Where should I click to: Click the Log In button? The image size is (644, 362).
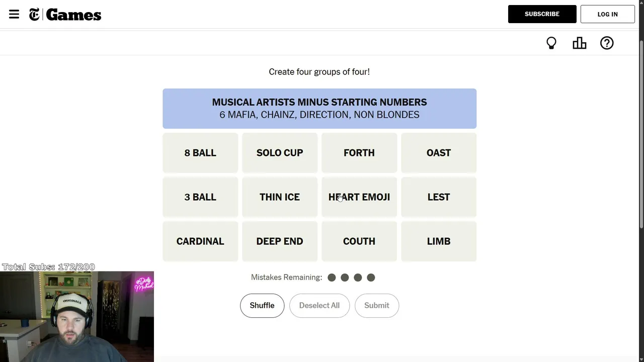point(607,14)
